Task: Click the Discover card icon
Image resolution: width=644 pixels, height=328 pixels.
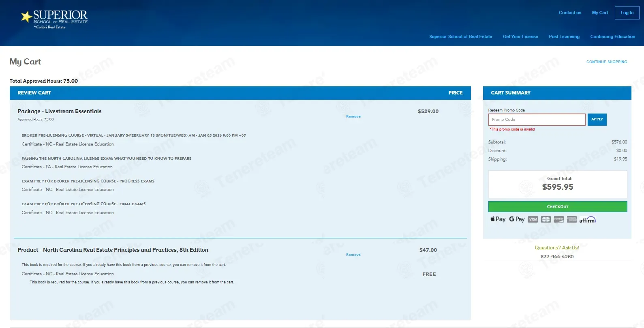Action: click(x=559, y=219)
